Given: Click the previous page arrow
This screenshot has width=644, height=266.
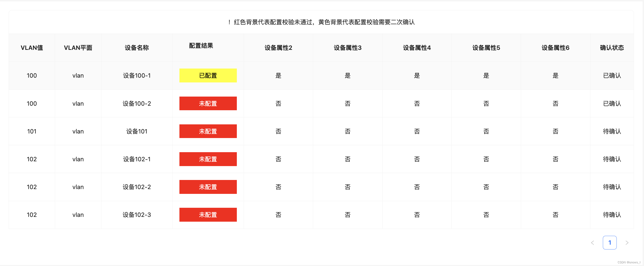Looking at the screenshot, I should (592, 243).
